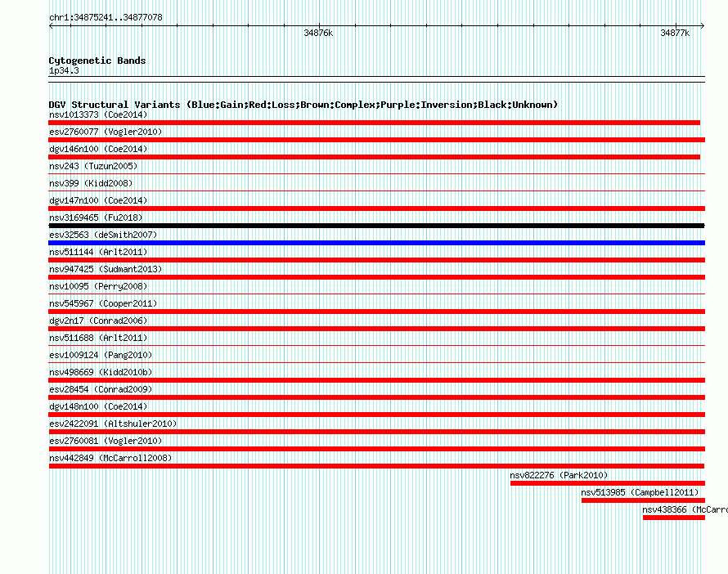Click the chr1:34875241..34877078 coordinate label

pos(106,18)
